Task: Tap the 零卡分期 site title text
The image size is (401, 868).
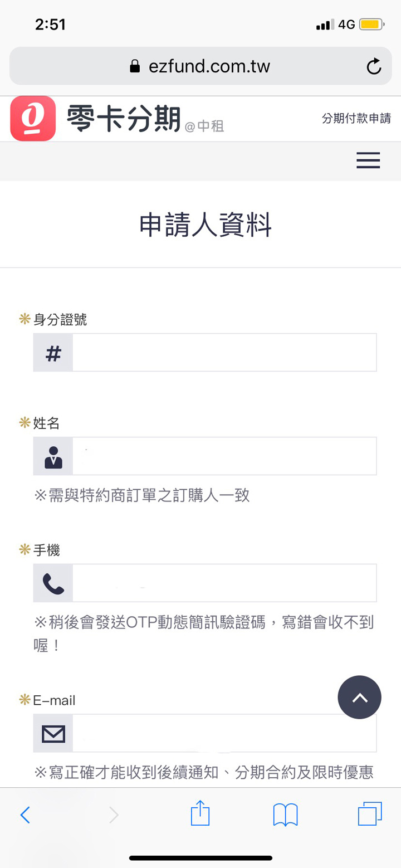Action: pos(124,118)
